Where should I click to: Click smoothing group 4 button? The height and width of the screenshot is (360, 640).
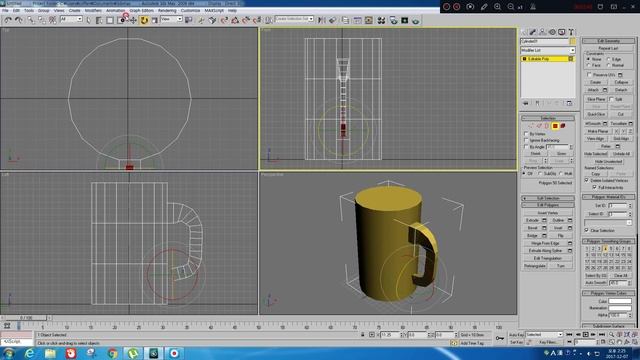605,248
